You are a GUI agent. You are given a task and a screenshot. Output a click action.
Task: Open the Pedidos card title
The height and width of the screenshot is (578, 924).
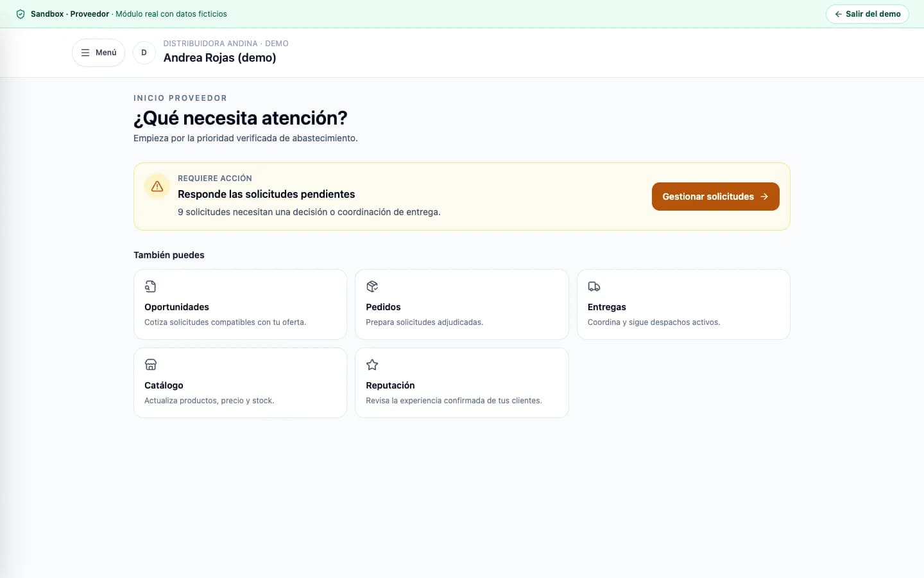coord(383,307)
